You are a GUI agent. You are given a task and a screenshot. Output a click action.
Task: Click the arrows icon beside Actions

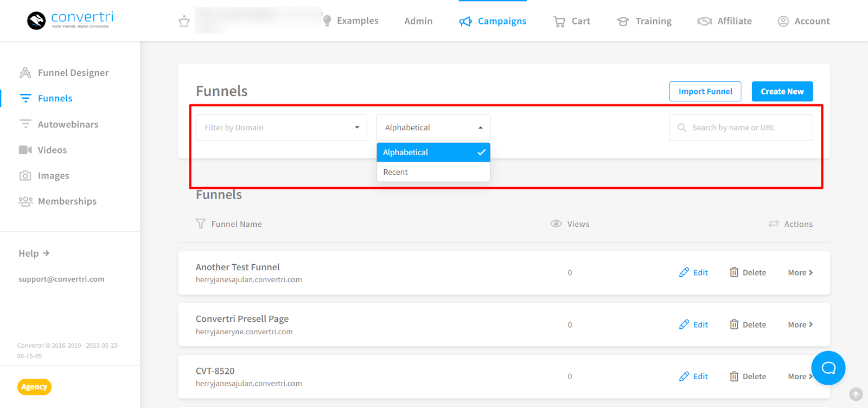coord(774,224)
